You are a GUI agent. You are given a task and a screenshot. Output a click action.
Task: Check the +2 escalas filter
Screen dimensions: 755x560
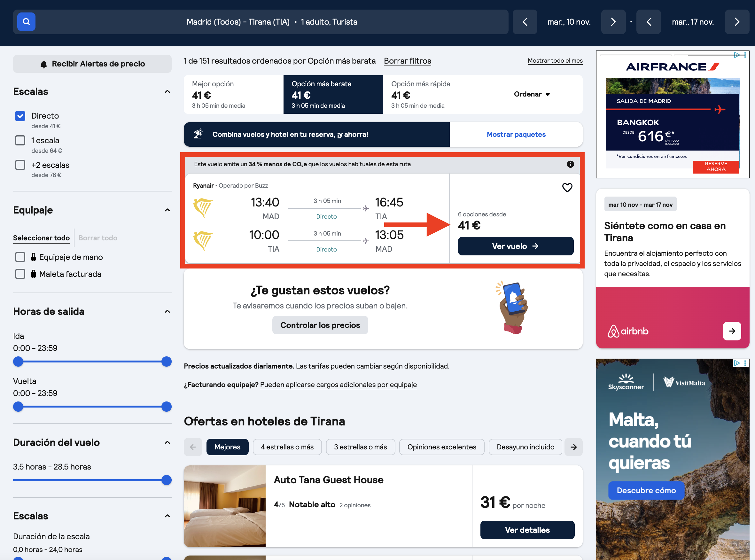click(20, 165)
